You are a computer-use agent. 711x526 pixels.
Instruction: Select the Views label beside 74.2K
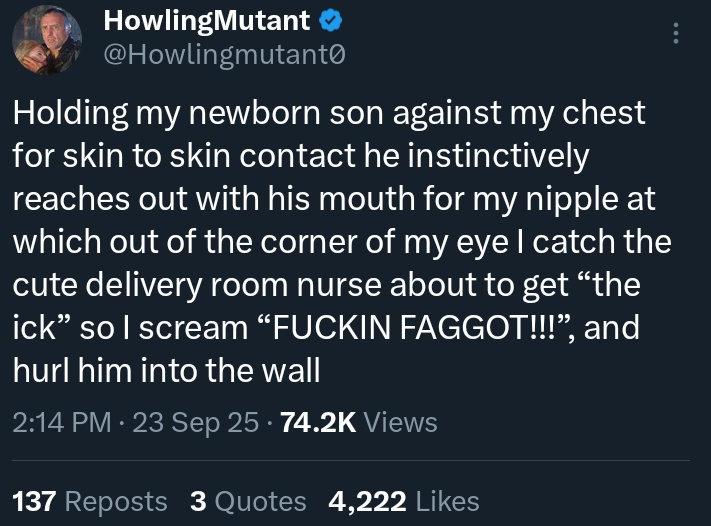(401, 422)
